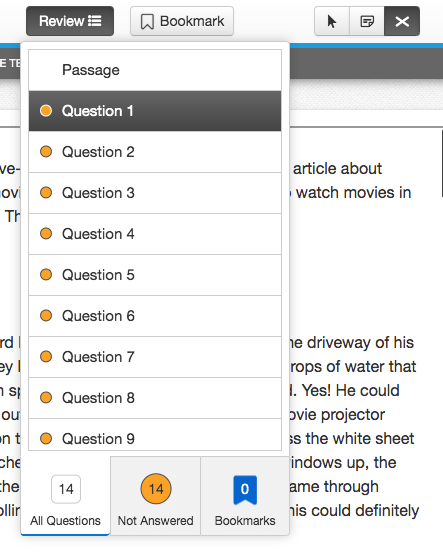
Task: Click the orange status dot beside Question 5
Action: click(46, 275)
